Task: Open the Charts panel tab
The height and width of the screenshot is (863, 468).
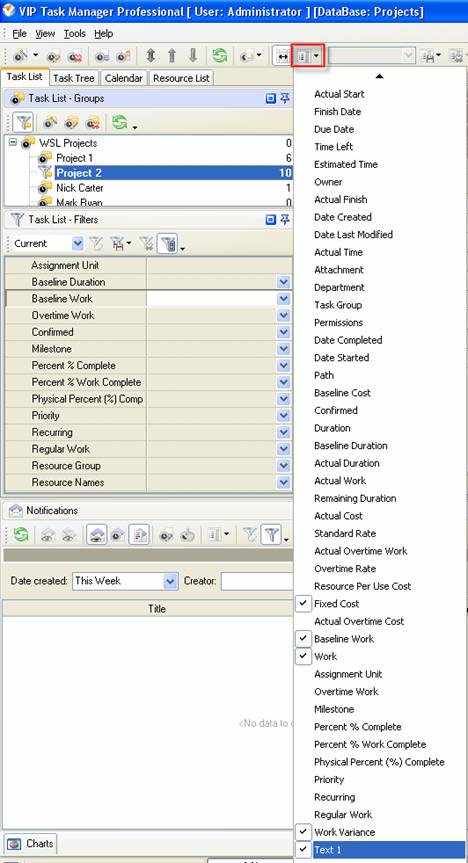Action: pos(31,843)
